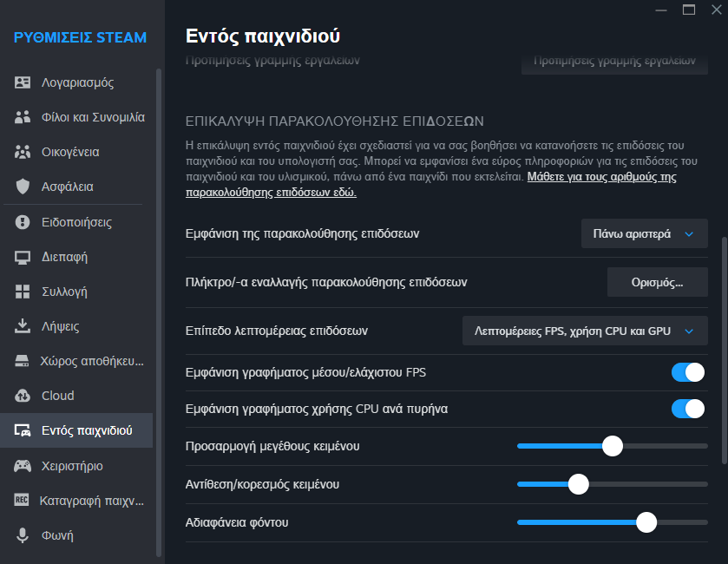The width and height of the screenshot is (728, 564).
Task: Switch to Καταγραφή παιχνιδιού settings section
Action: click(91, 501)
